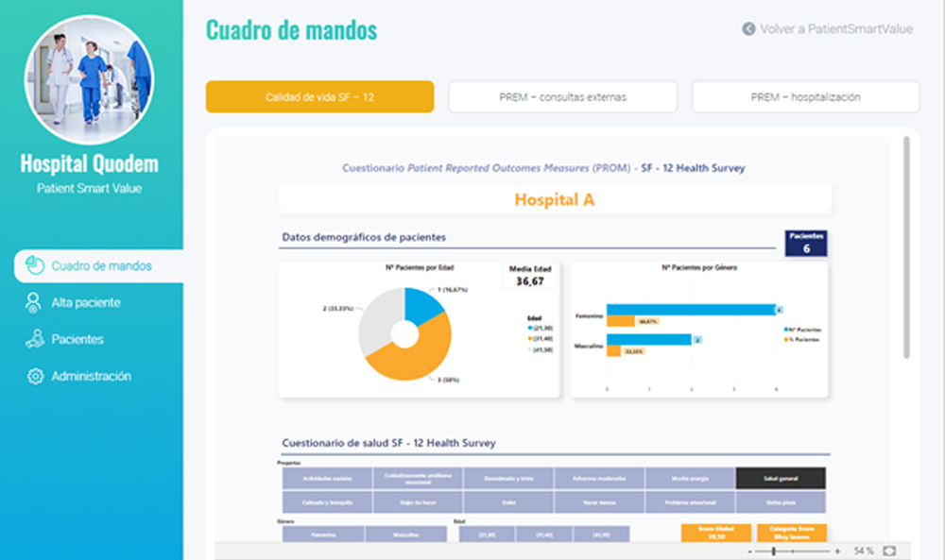The height and width of the screenshot is (560, 945).
Task: Click the Hospital A title banner
Action: [555, 200]
